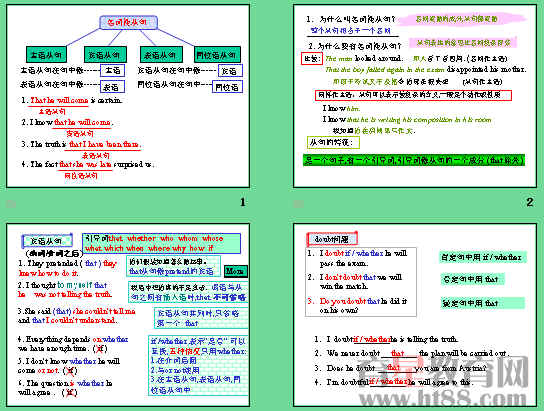Open the www.ht88.com watermark link
Image resolution: width=544 pixels, height=411 pixels.
click(x=442, y=399)
